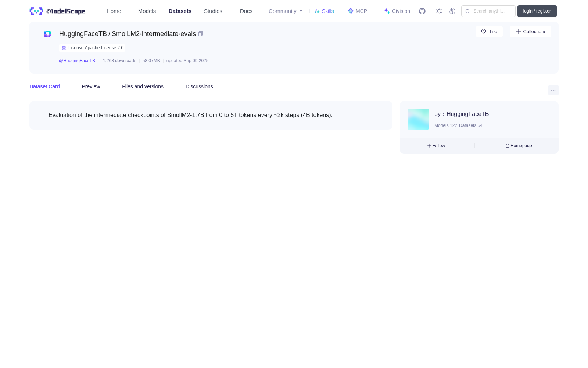The image size is (588, 368).
Task: Click the Homepage house icon
Action: coord(508,146)
